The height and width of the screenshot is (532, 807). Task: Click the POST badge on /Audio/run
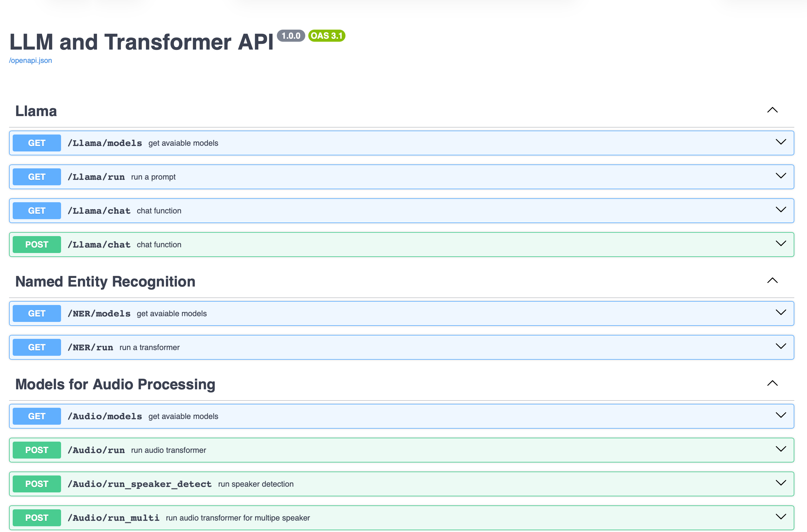point(36,450)
